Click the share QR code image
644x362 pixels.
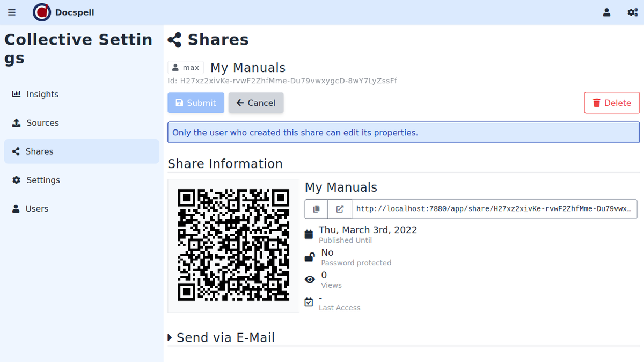point(233,245)
